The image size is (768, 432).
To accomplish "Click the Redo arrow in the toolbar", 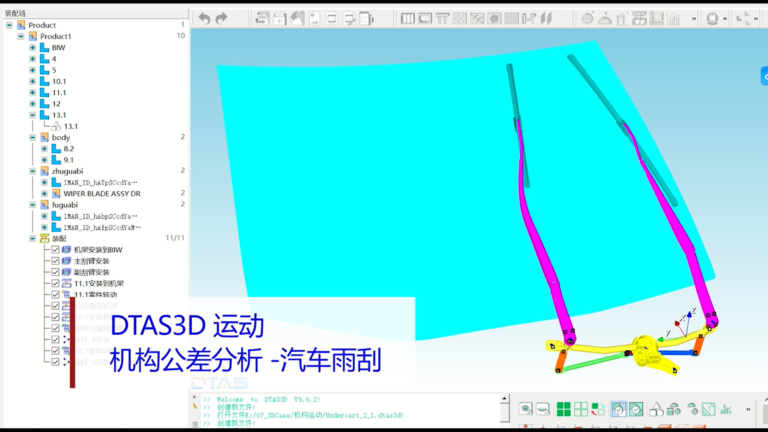I will [x=221, y=19].
